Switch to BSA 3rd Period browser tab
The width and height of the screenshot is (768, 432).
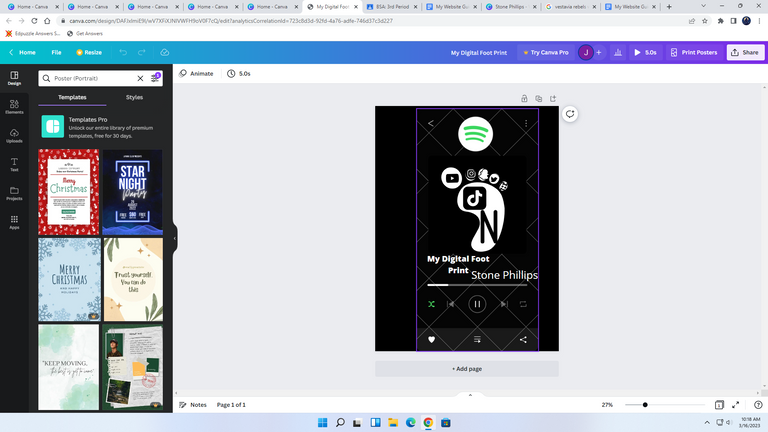[x=392, y=6]
